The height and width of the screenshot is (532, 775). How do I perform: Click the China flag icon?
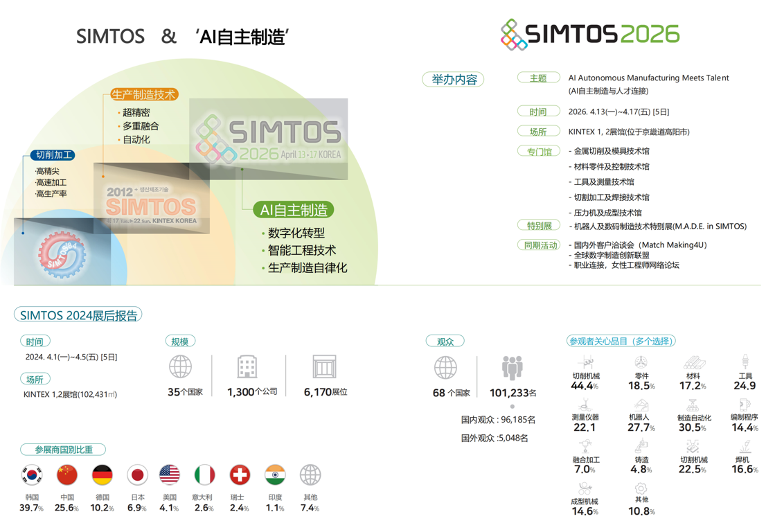pyautogui.click(x=66, y=475)
